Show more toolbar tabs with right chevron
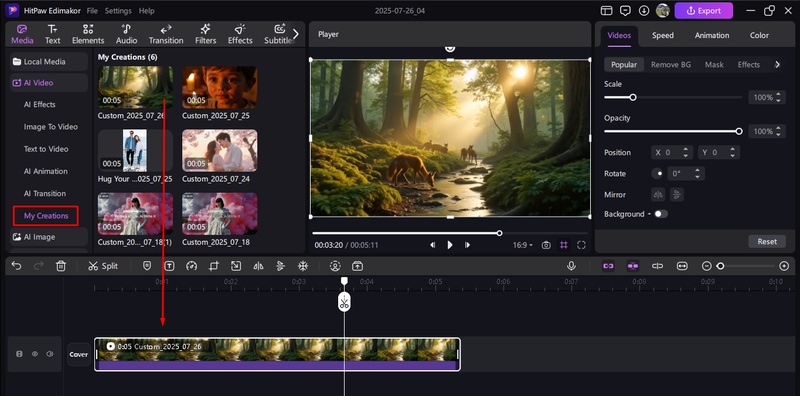This screenshot has height=396, width=800. (295, 34)
